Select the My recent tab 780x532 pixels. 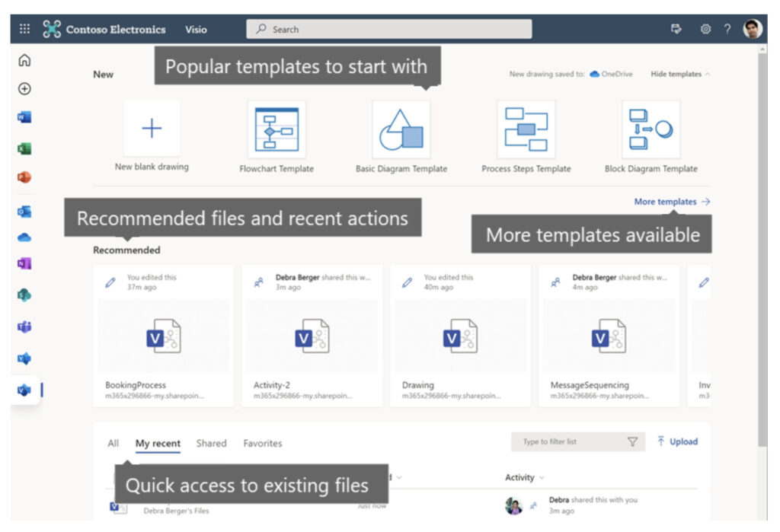coord(158,443)
